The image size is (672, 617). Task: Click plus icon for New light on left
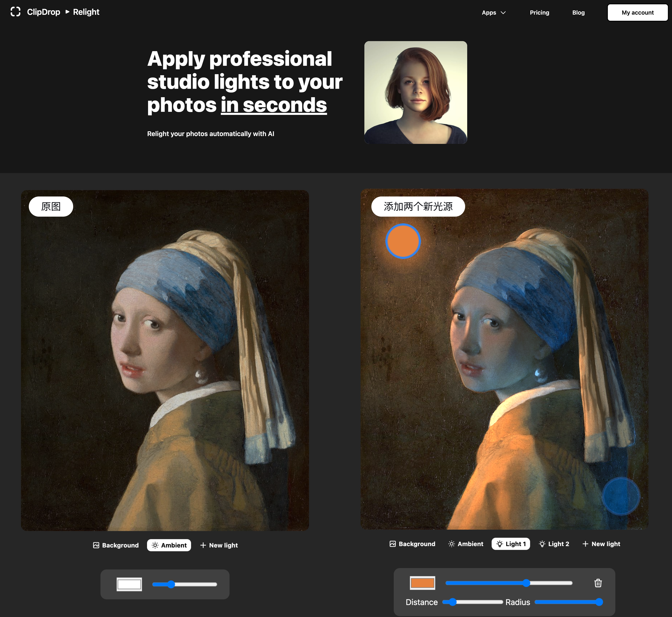coord(203,545)
